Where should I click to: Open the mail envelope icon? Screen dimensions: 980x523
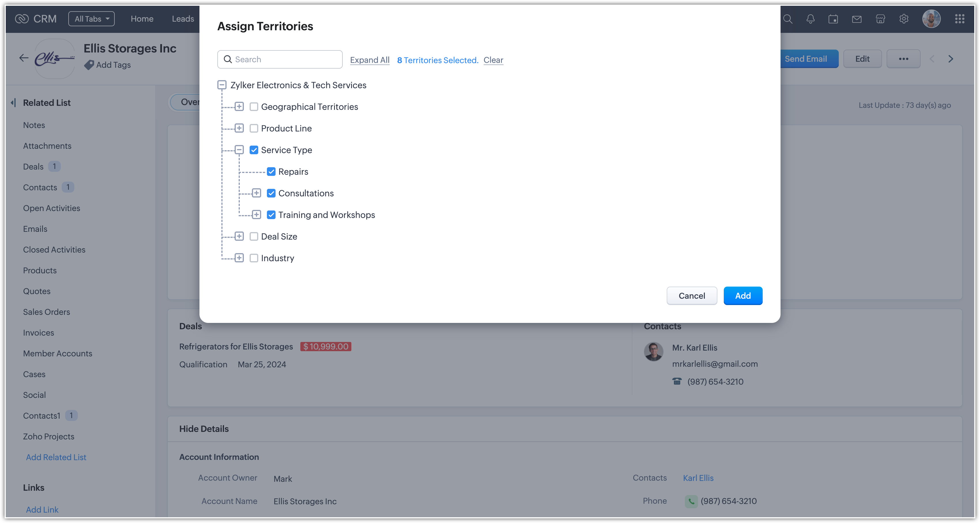pyautogui.click(x=857, y=19)
